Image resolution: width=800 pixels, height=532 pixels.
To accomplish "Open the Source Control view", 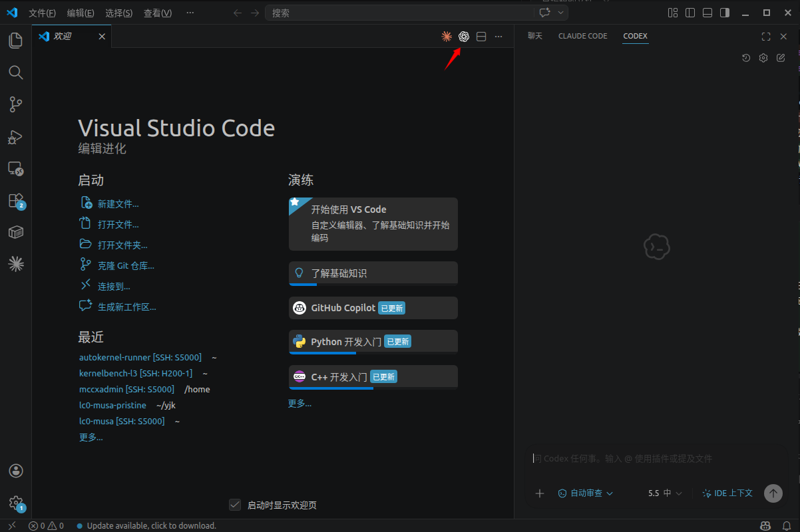I will coord(15,104).
